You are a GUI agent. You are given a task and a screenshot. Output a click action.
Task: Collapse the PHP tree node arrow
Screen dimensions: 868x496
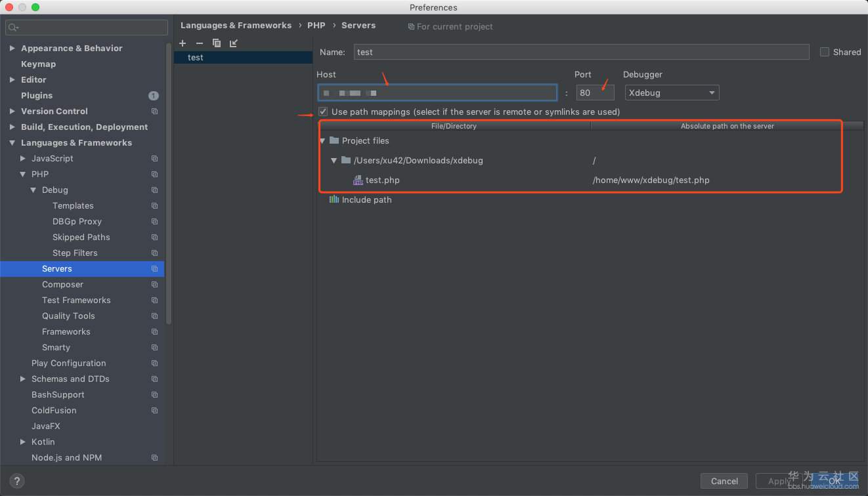click(x=23, y=175)
